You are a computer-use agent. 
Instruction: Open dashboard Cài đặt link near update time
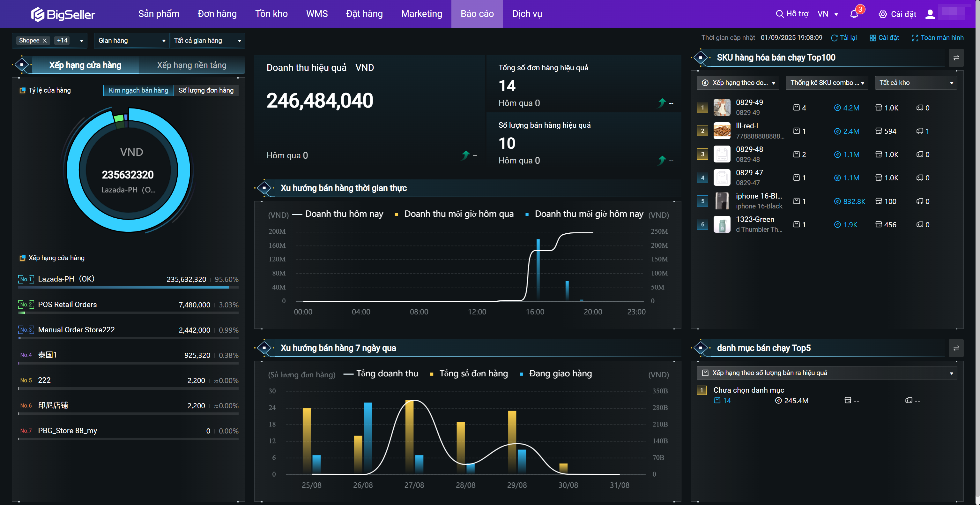pos(884,38)
